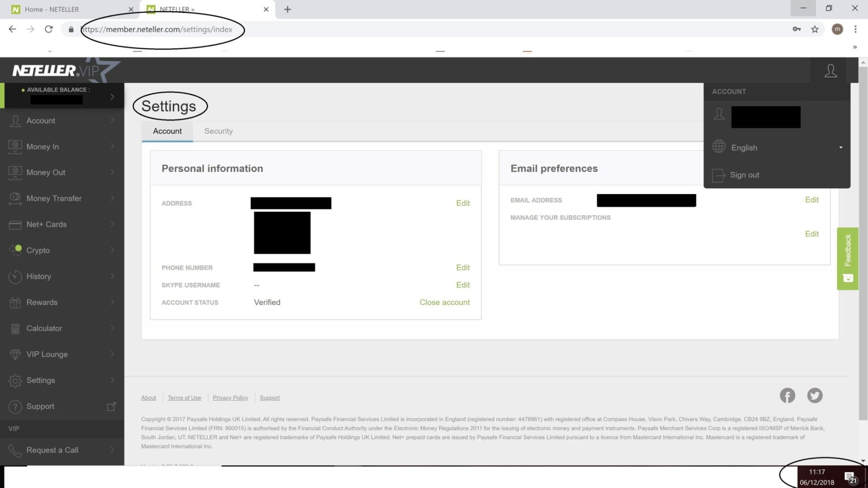The image size is (868, 488).
Task: Click the Money Transfer sidebar icon
Action: coord(15,199)
